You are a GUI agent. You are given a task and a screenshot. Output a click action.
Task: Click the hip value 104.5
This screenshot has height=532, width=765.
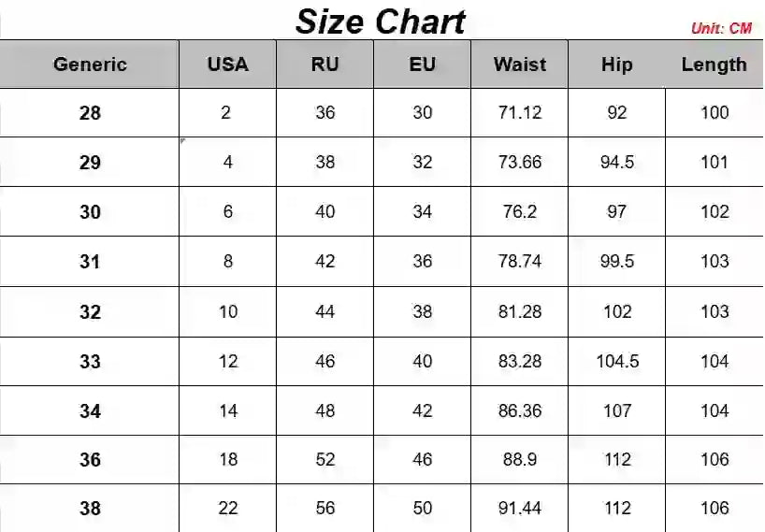click(617, 361)
